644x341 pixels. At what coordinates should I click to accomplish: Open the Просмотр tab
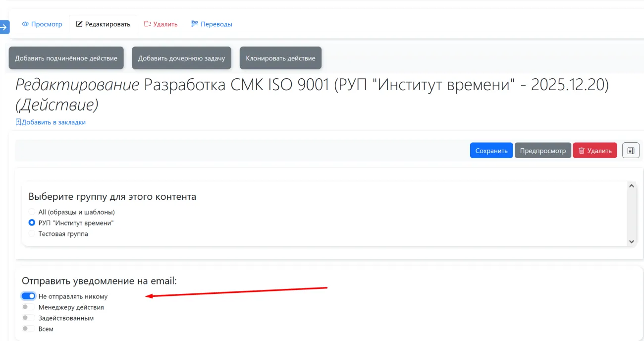[42, 24]
